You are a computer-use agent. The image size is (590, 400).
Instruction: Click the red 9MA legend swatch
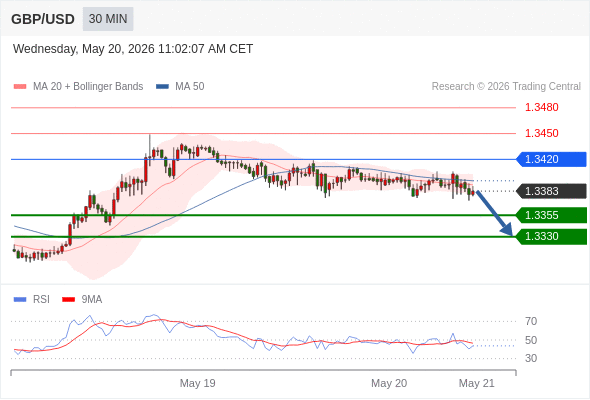pos(68,300)
